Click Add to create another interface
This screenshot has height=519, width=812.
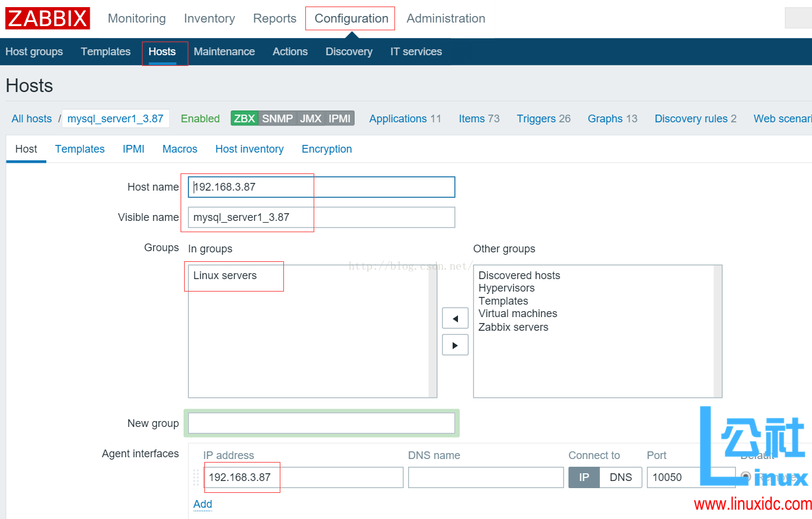click(202, 504)
